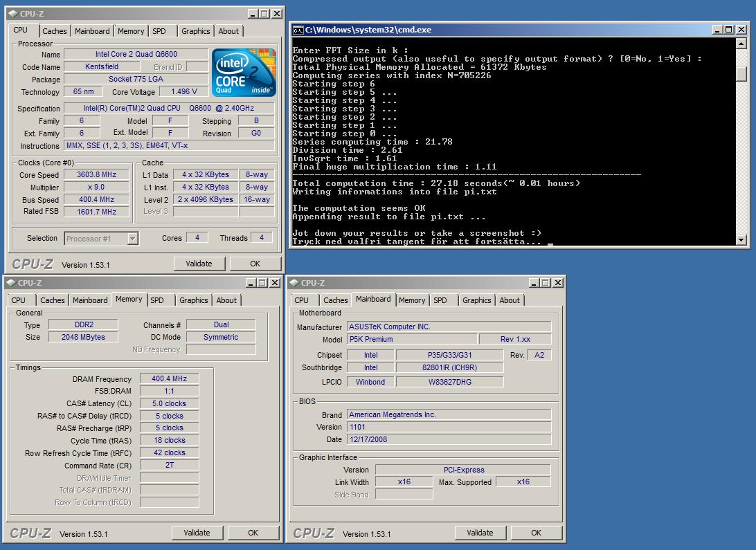Click the Core Voltage value 1.496 V
756x550 pixels.
coord(184,91)
